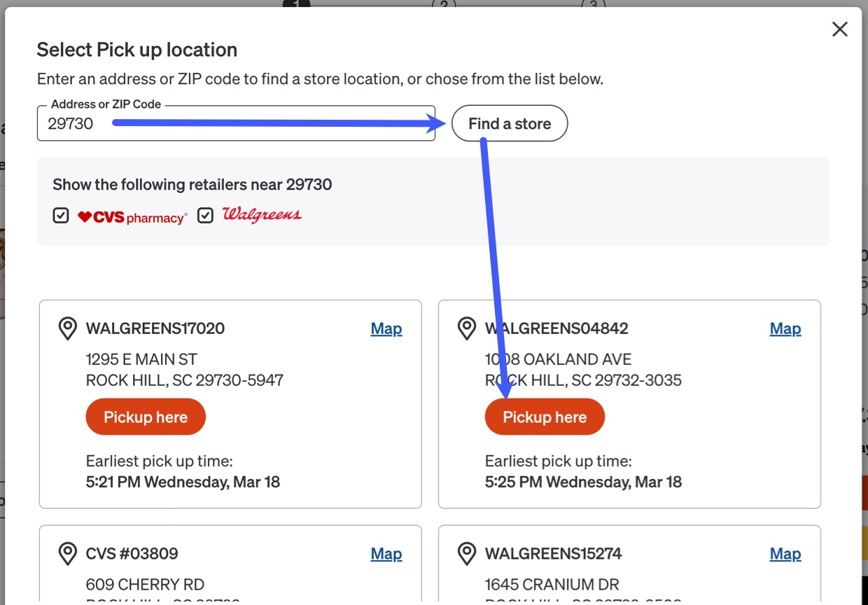
Task: Open Map link for WALGREENS17020
Action: coord(386,328)
